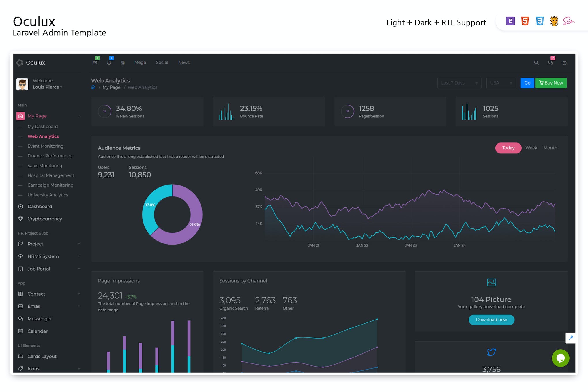Select Web Analytics in the sidebar
588x392 pixels.
[x=43, y=136]
